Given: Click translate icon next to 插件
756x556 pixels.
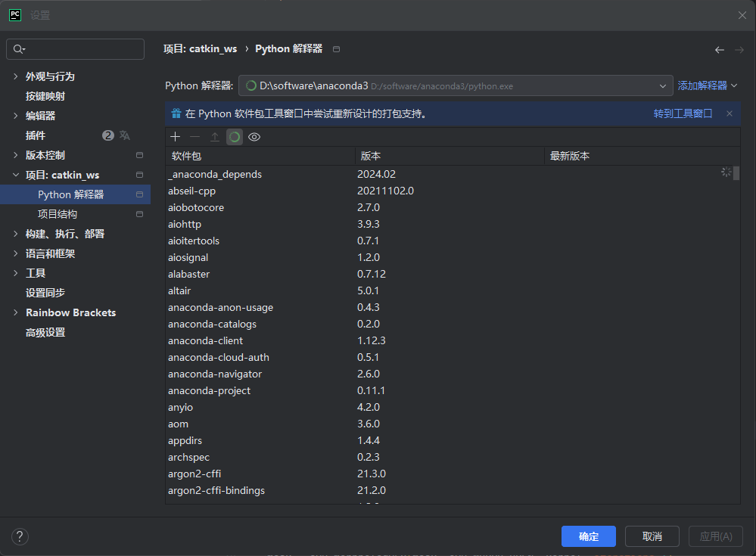Looking at the screenshot, I should tap(125, 135).
